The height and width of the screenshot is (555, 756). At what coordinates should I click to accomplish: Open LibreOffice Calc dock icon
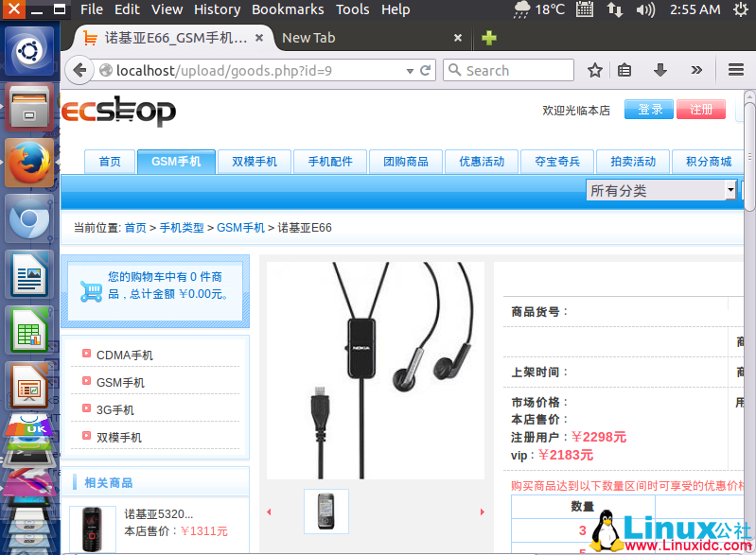(29, 331)
